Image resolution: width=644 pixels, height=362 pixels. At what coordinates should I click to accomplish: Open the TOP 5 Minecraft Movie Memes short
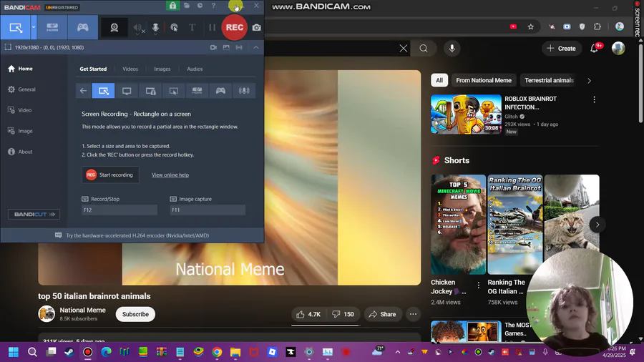[459, 225]
